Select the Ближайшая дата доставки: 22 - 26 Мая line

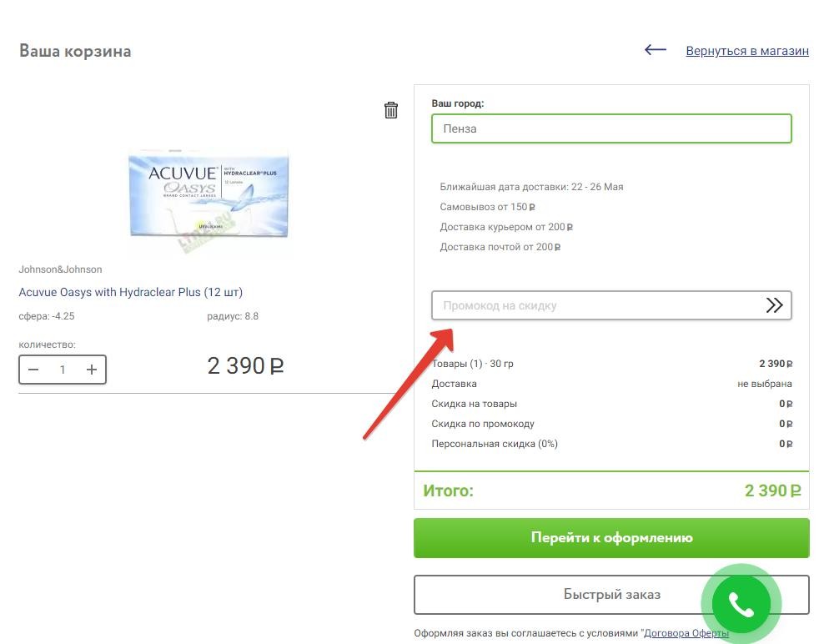pyautogui.click(x=531, y=187)
